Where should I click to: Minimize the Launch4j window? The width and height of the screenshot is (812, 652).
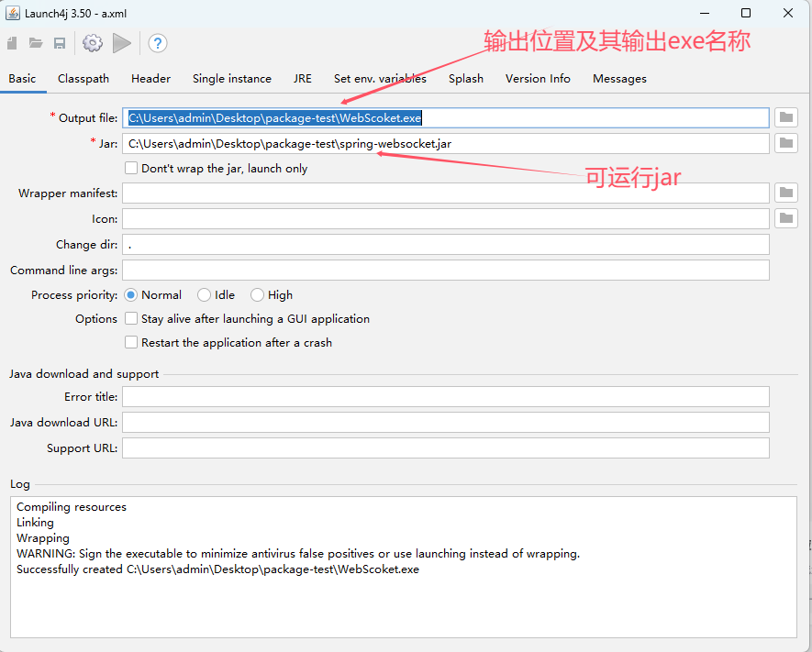point(705,13)
